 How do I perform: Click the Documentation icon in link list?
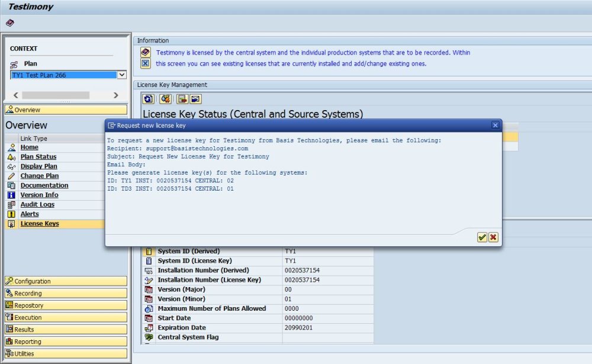pyautogui.click(x=12, y=185)
